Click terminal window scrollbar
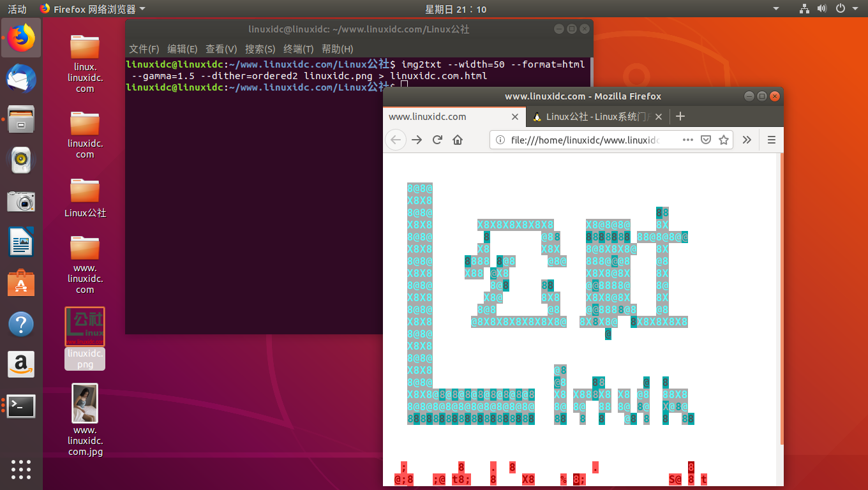This screenshot has height=490, width=868. (x=591, y=71)
